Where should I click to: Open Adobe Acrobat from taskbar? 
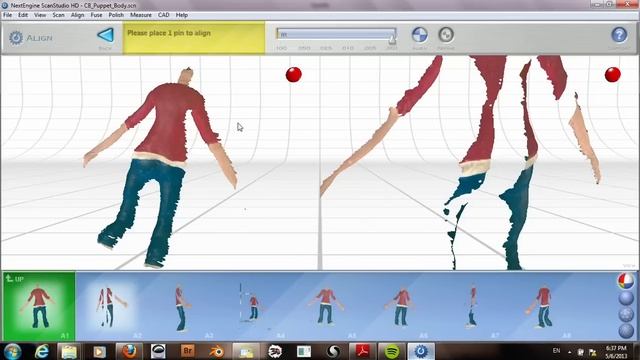pyautogui.click(x=362, y=351)
